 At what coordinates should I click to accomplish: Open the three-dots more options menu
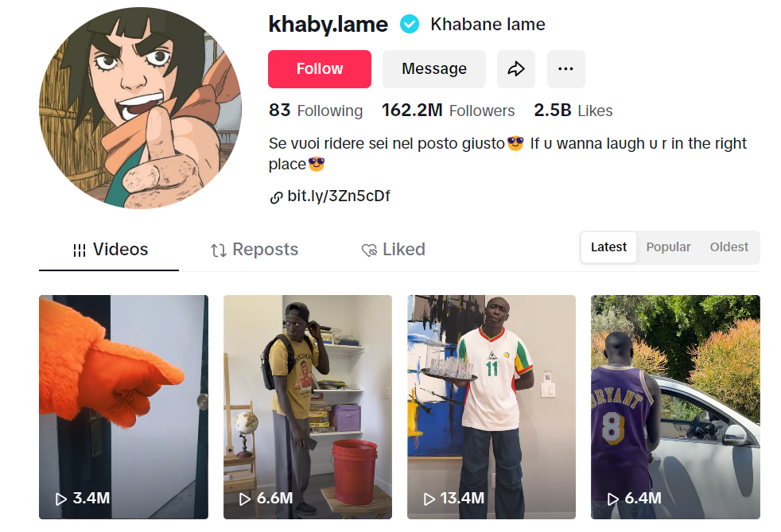(565, 68)
